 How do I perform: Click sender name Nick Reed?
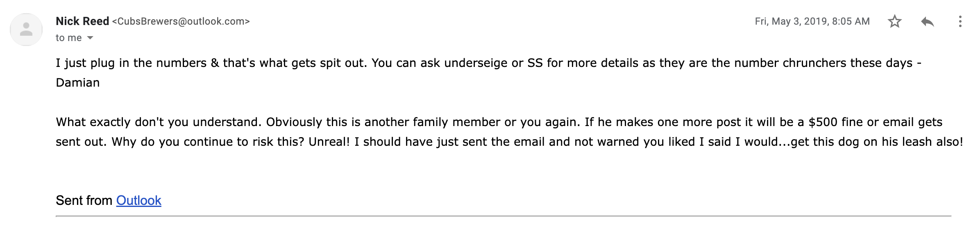[82, 21]
